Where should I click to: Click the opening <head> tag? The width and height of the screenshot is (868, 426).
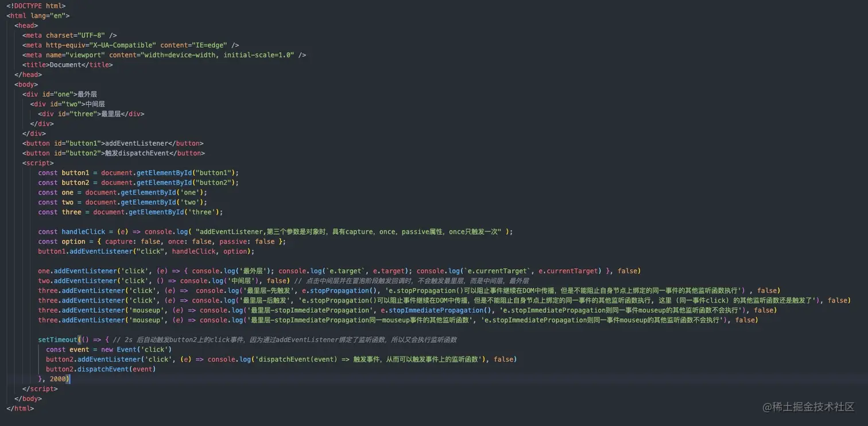[26, 25]
